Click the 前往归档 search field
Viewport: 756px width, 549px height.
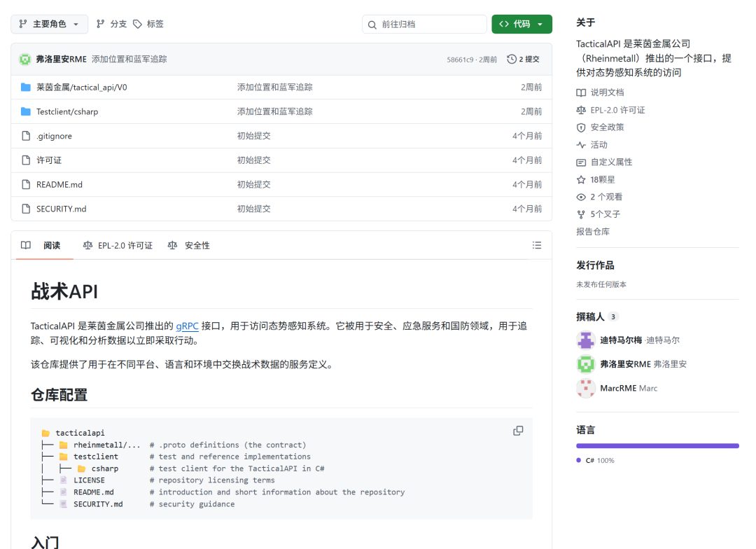click(x=424, y=24)
